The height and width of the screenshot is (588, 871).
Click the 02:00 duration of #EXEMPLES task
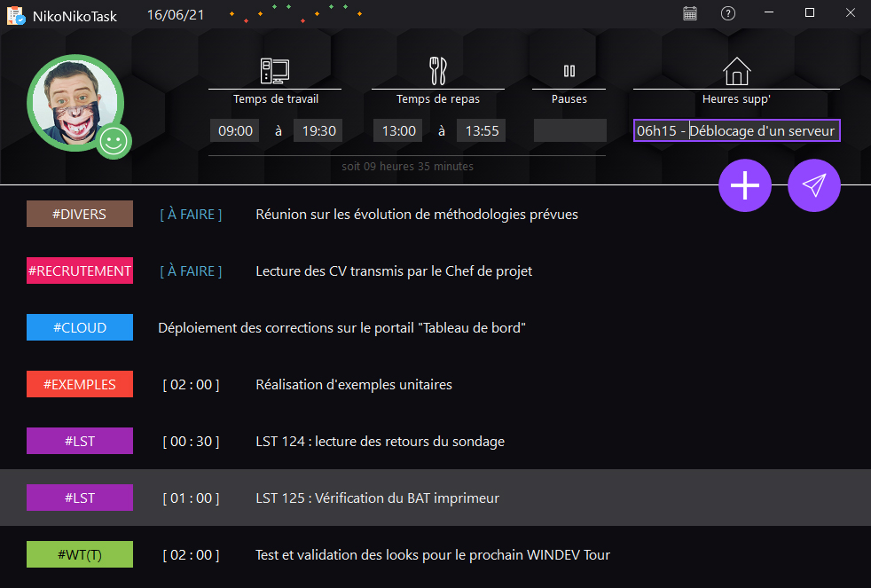tap(191, 384)
